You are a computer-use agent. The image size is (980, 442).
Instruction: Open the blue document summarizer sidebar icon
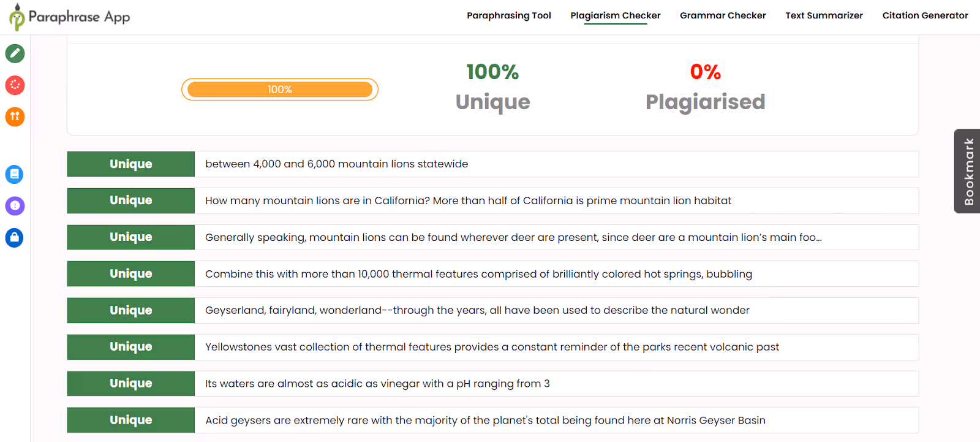[14, 174]
